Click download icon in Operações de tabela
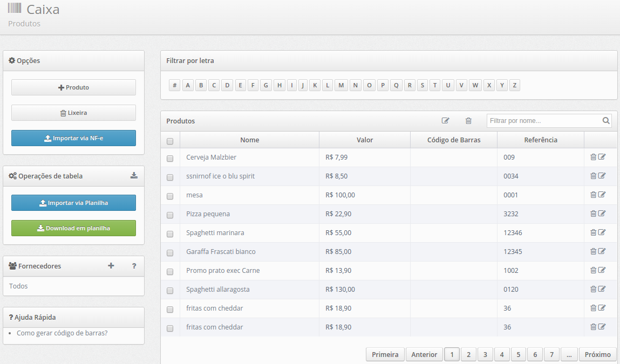 click(134, 175)
